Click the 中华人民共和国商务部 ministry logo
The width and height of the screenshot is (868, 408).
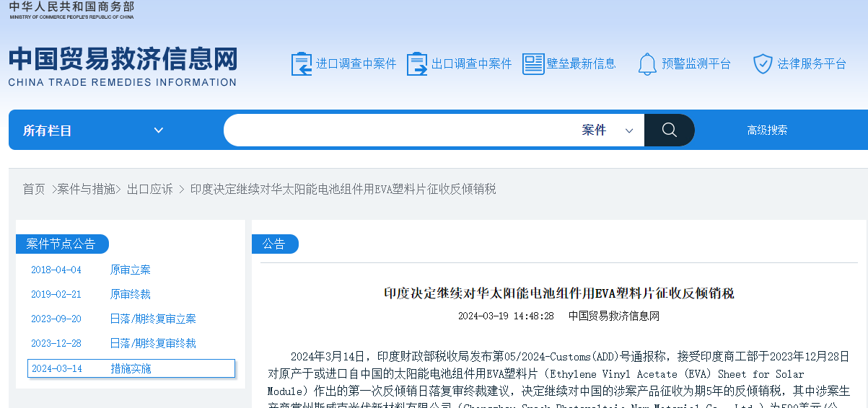71,10
